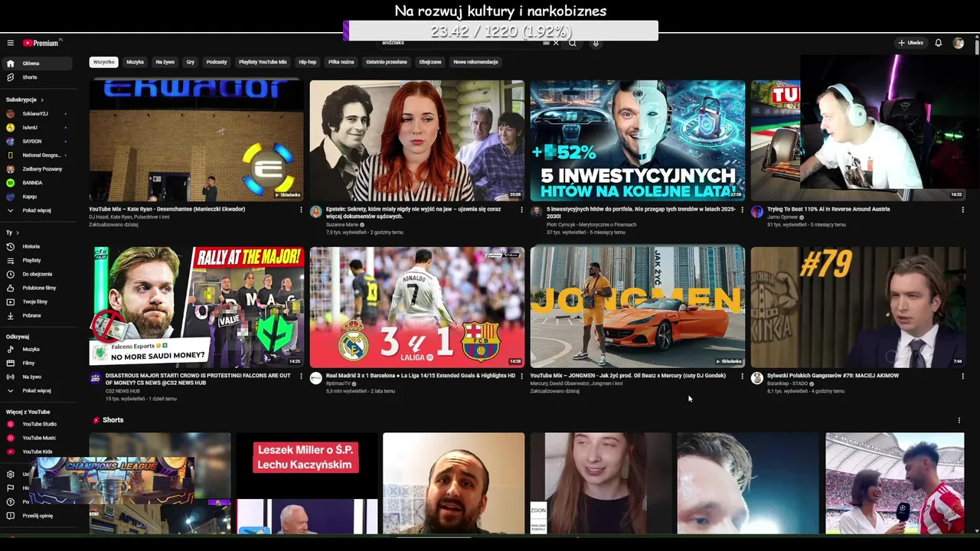
Task: Open Muzyka under Odkrywaj
Action: click(x=37, y=349)
